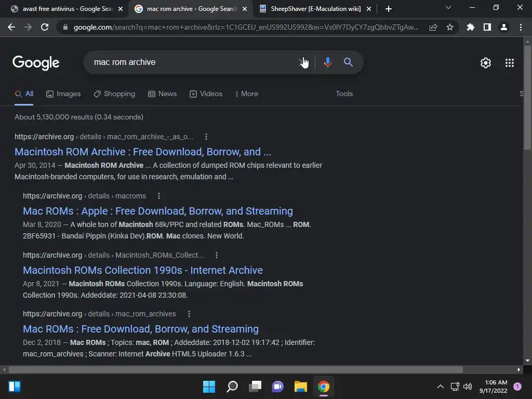Show the All results filter

pyautogui.click(x=24, y=94)
